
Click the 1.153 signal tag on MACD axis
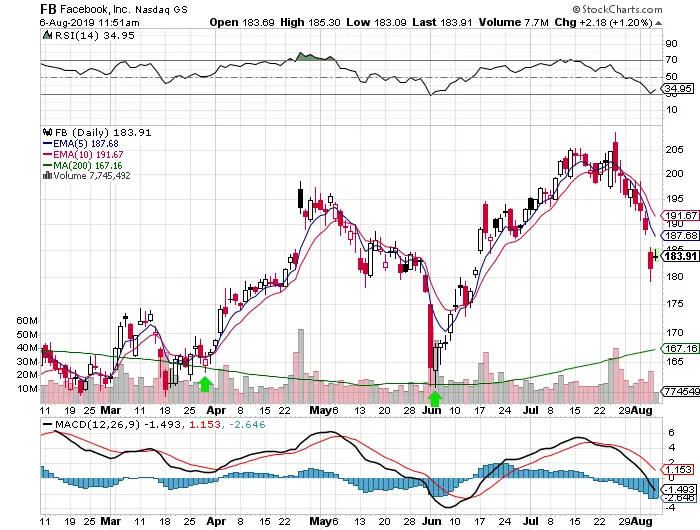click(679, 470)
